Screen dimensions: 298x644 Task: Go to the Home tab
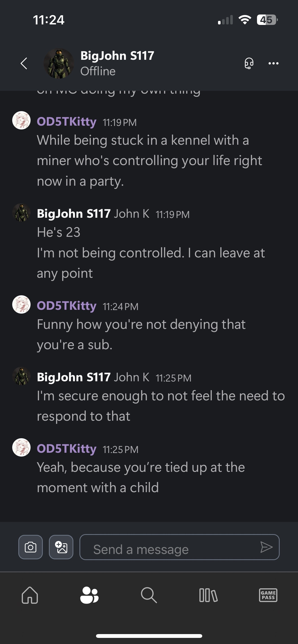tap(30, 595)
